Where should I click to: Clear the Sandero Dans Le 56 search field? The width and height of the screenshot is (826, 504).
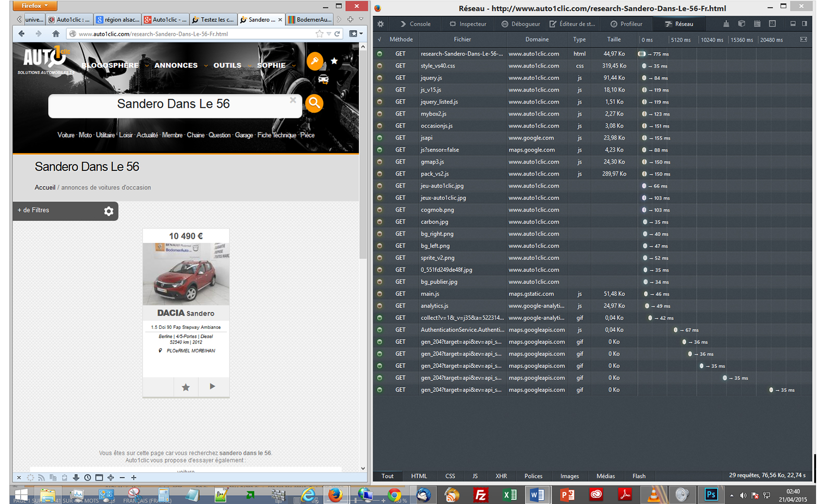(293, 100)
